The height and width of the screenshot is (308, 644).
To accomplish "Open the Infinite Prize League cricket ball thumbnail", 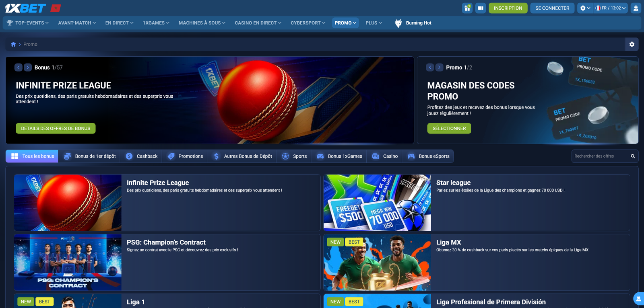I will tap(68, 203).
